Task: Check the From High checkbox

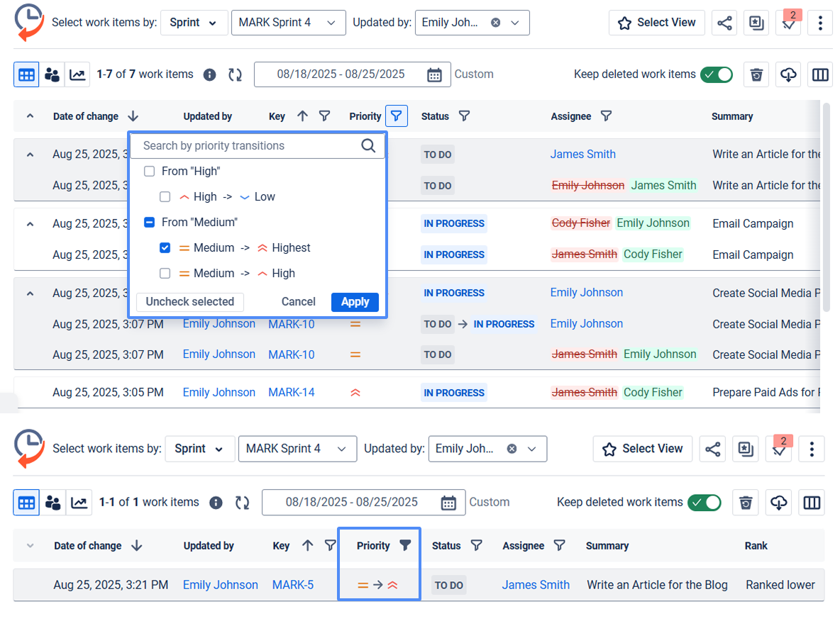Action: click(149, 171)
